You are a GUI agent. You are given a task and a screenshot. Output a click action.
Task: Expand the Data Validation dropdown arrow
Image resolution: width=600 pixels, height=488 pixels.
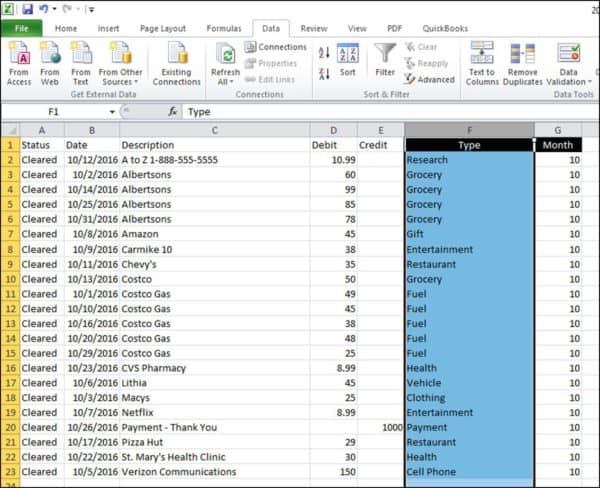click(590, 82)
